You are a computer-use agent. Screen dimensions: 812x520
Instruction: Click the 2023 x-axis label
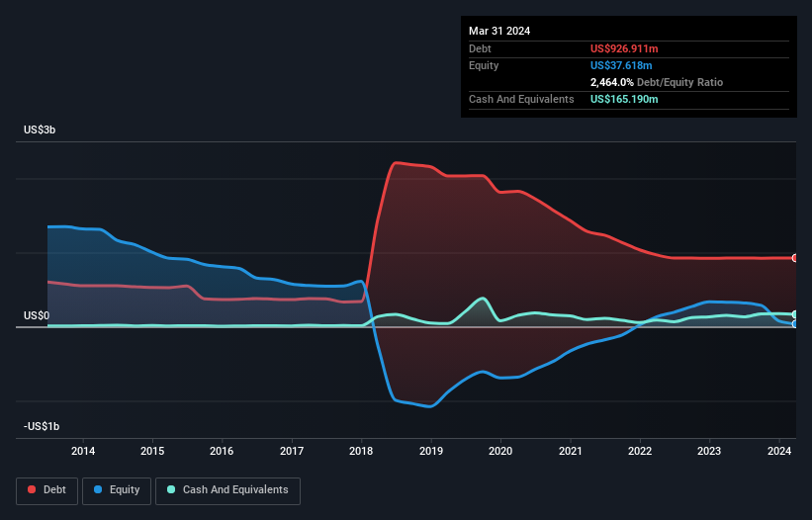(x=709, y=451)
